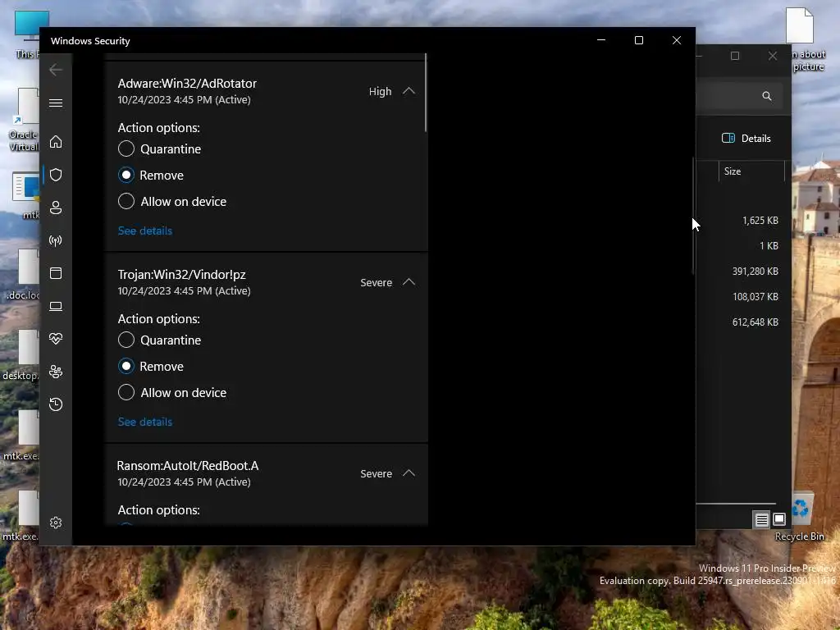Click the threat list vertical scrollbar
The image size is (840, 630).
click(426, 93)
